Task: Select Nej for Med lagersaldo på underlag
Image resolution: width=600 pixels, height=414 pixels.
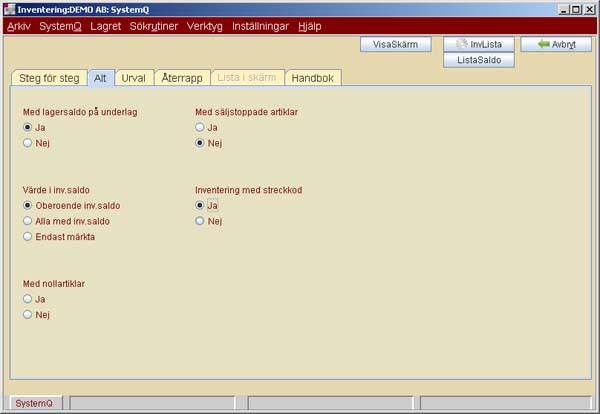Action: point(28,143)
